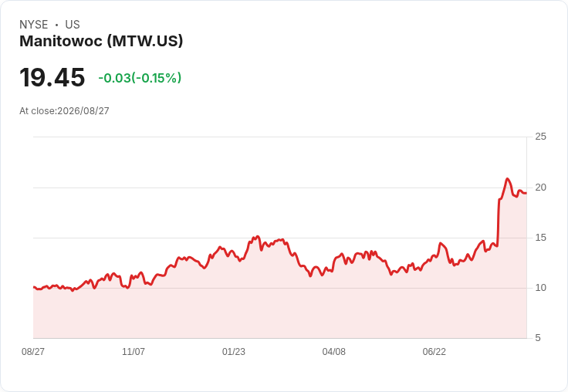The width and height of the screenshot is (568, 392).
Task: Click the 08/27 x-axis date label
Action: click(33, 351)
